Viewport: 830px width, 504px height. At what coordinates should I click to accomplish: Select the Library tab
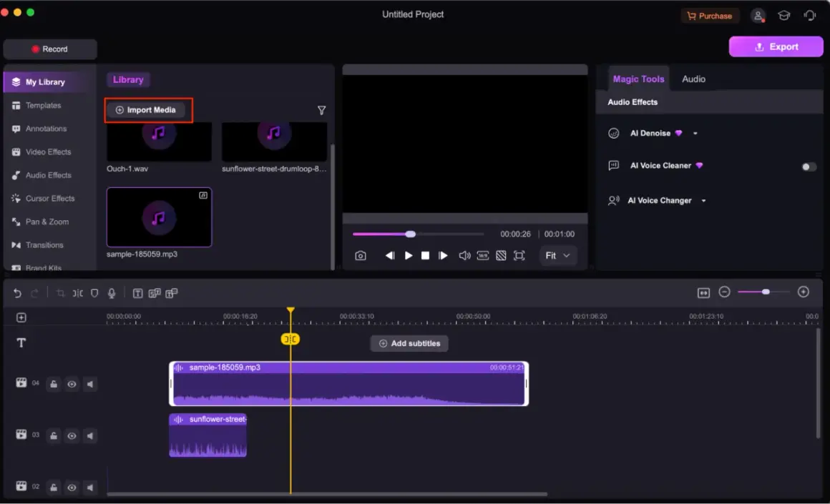[x=128, y=79]
